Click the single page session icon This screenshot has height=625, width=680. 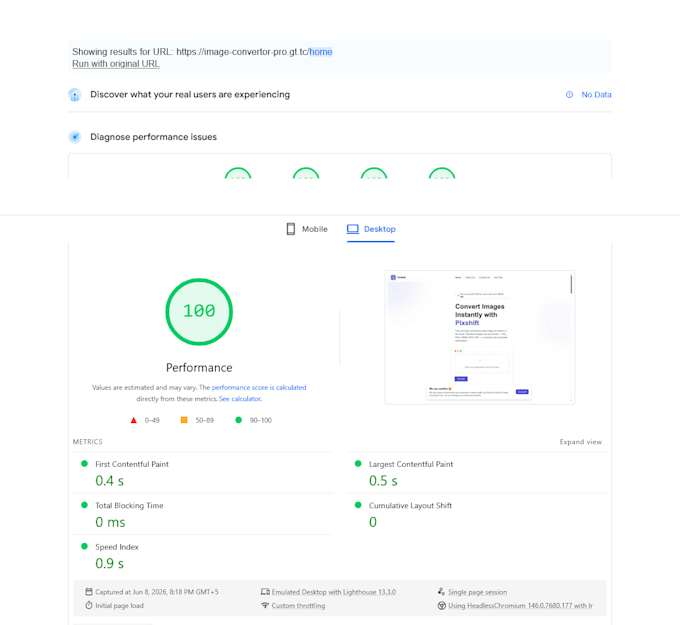tap(441, 592)
